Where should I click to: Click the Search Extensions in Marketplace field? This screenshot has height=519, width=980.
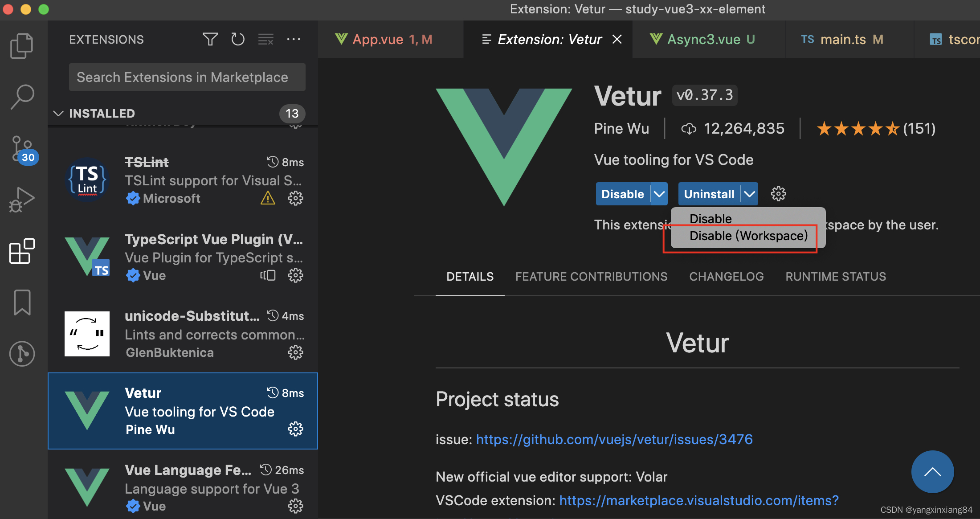click(x=187, y=78)
